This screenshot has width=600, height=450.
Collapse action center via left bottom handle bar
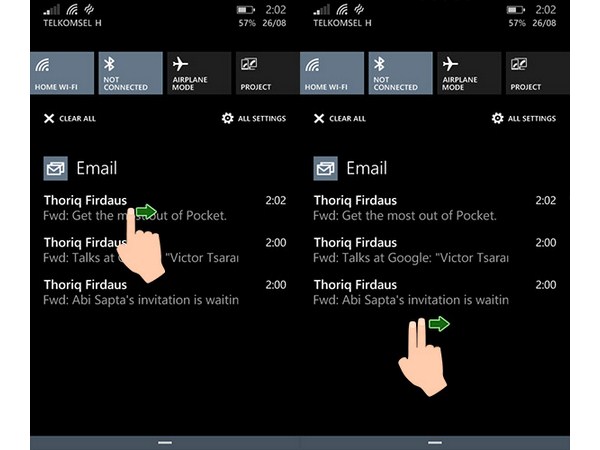click(165, 441)
